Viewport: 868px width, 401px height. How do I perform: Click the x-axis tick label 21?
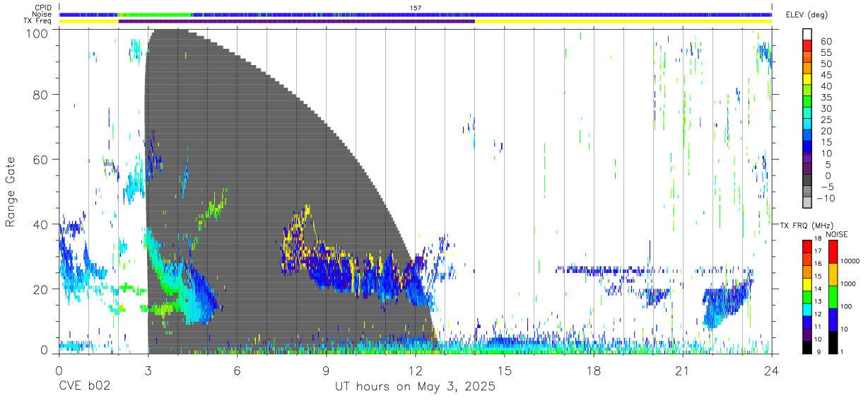coord(683,371)
